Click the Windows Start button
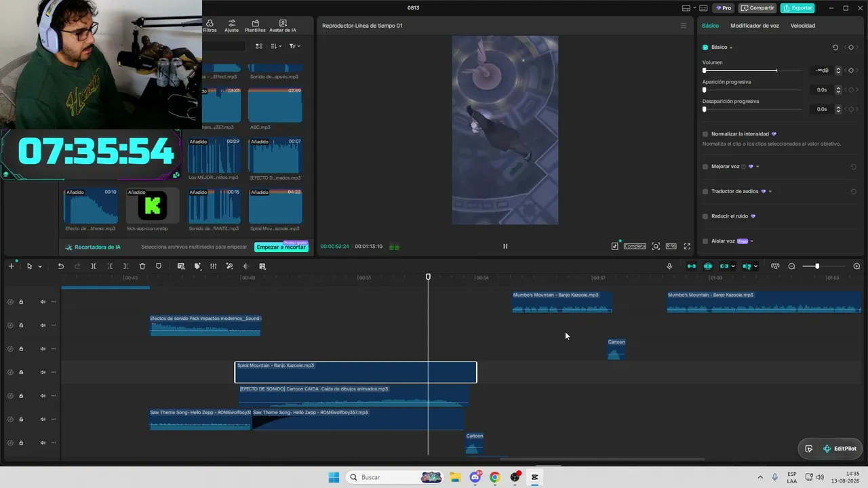868x488 pixels. pyautogui.click(x=334, y=477)
